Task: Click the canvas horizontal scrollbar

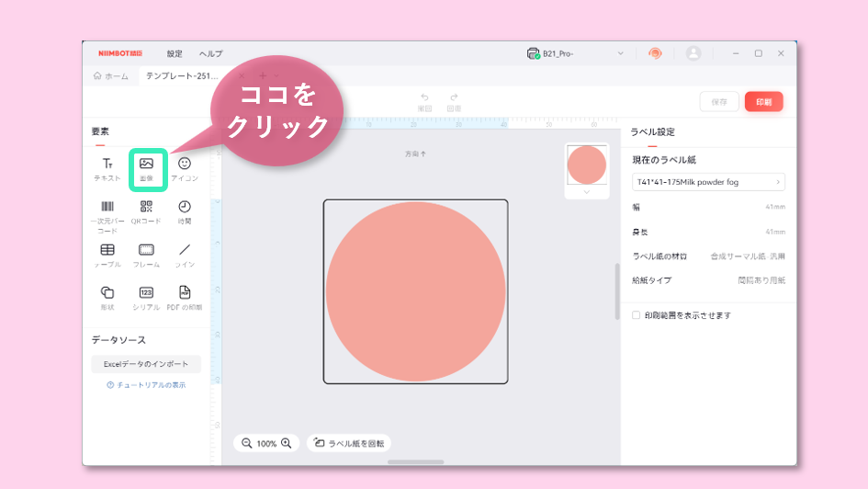Action: 416,461
